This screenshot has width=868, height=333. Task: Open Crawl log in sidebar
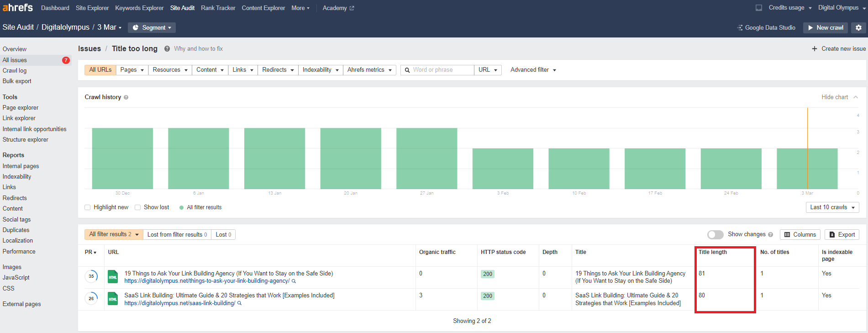(15, 71)
